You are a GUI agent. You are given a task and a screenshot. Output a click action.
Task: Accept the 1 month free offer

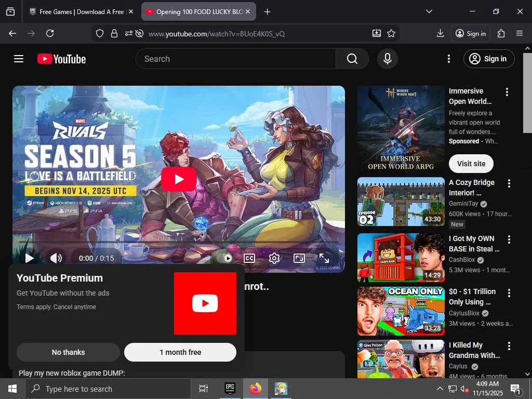180,352
